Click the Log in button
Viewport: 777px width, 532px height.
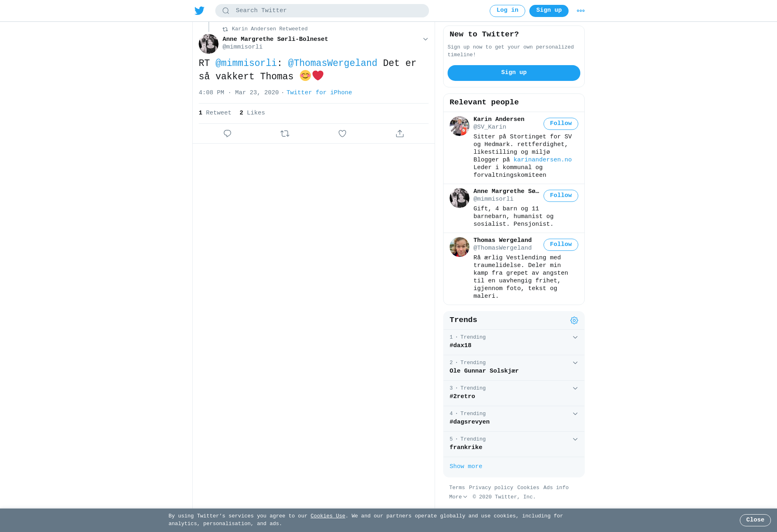pos(507,11)
